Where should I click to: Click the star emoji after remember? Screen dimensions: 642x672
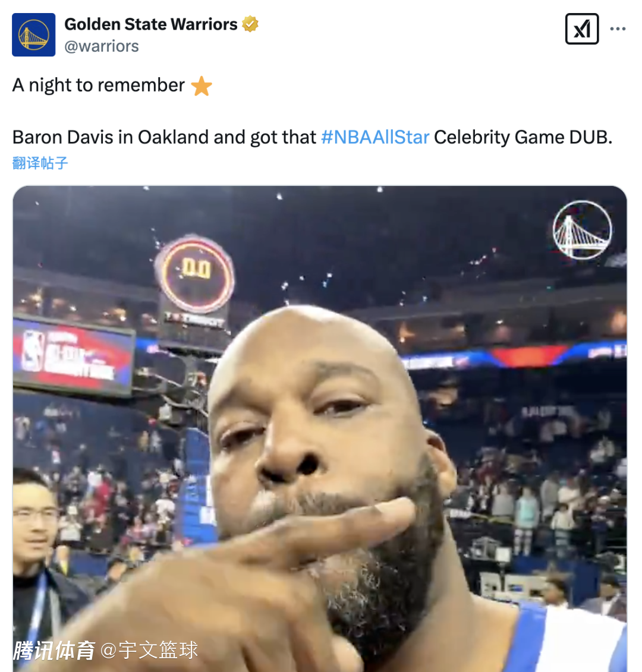click(x=202, y=86)
